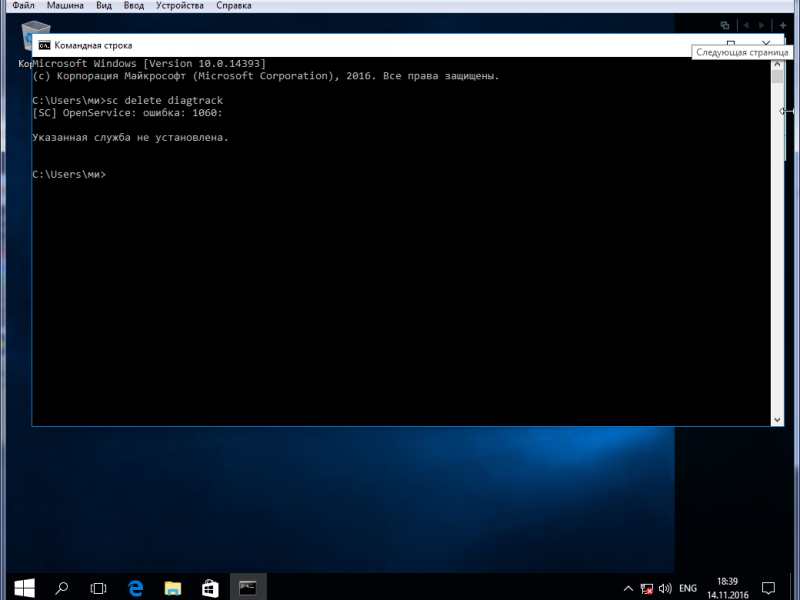Click the network status tray icon
Viewport: 800px width, 600px height.
(647, 589)
